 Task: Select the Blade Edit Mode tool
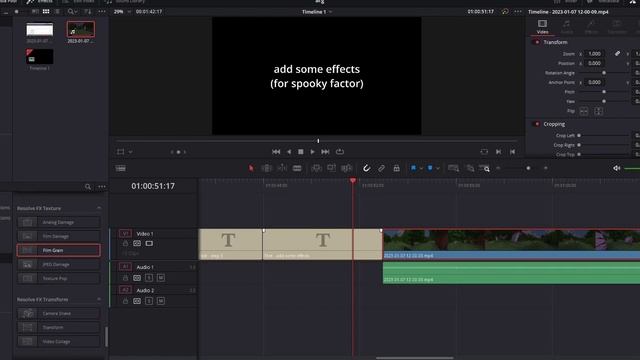click(x=297, y=168)
